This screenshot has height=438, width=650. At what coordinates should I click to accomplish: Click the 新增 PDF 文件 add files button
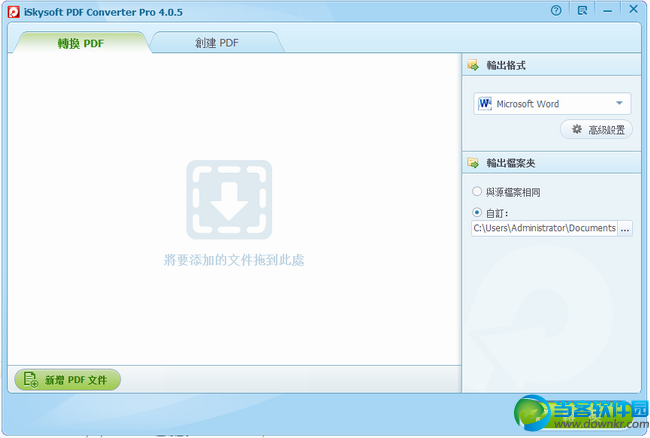[68, 380]
